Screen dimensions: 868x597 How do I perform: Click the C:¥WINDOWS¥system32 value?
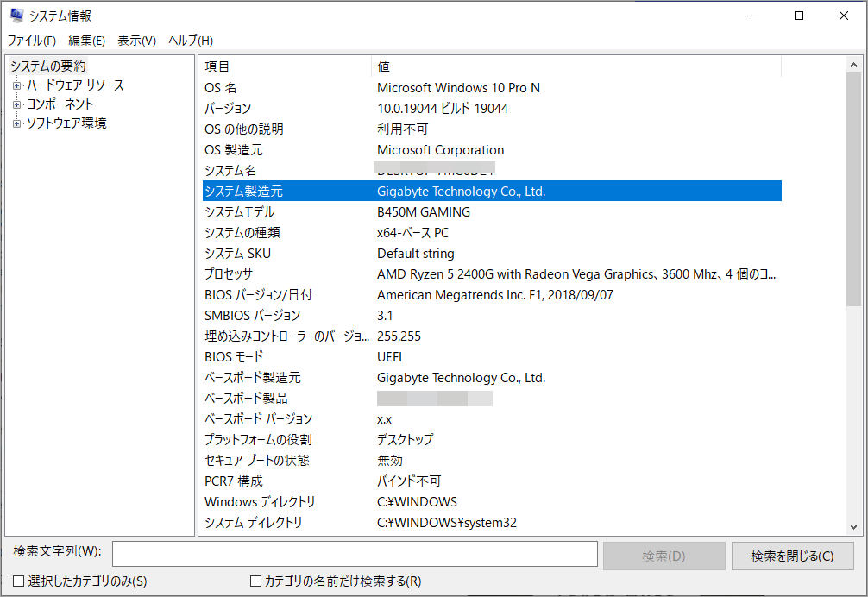[x=447, y=522]
